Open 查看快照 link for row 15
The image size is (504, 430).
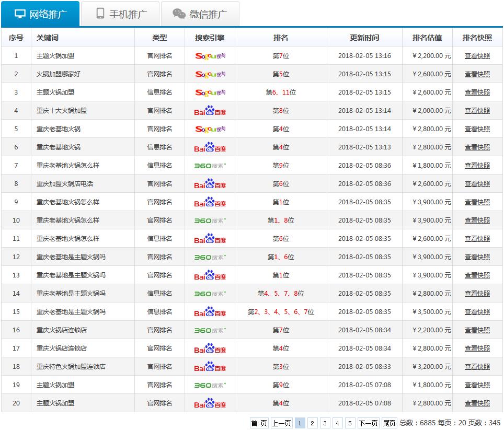[477, 312]
